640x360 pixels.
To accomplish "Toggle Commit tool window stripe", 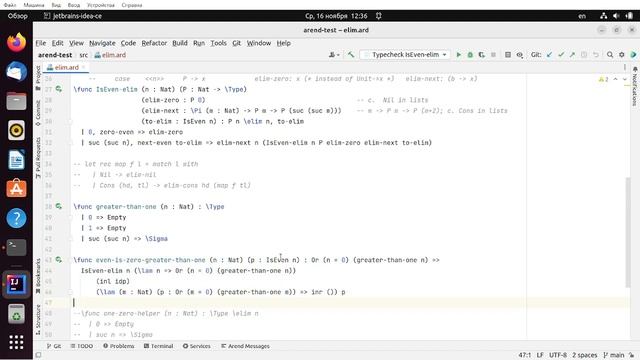I will coord(38,113).
